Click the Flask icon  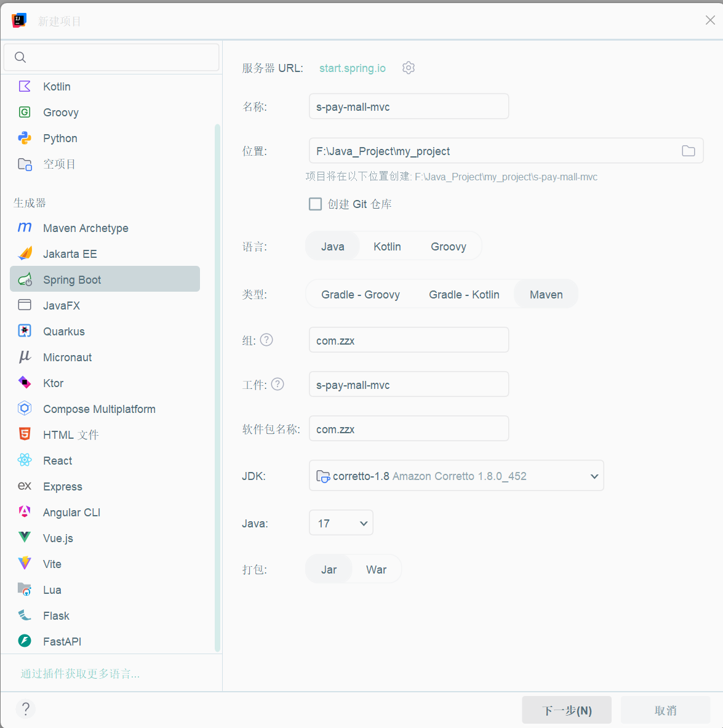pos(25,615)
